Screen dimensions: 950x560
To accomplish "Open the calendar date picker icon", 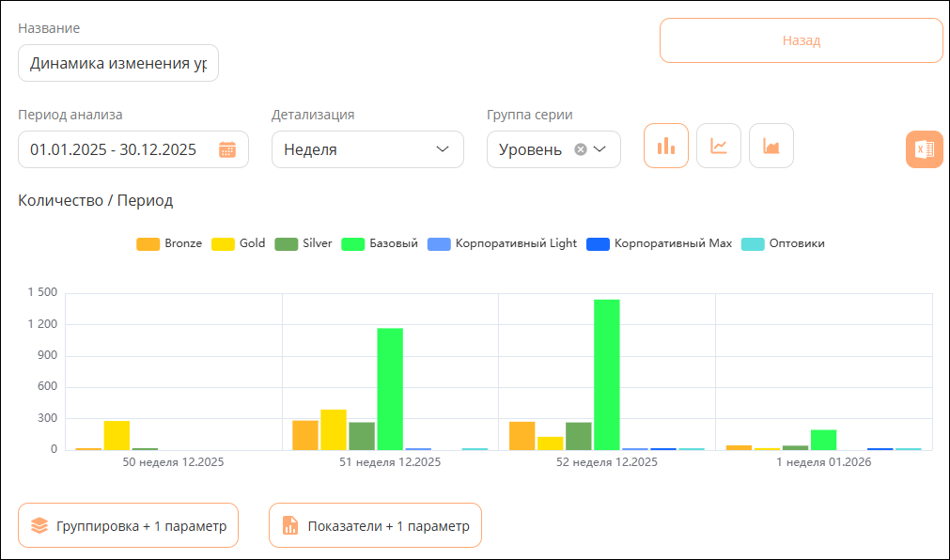I will pyautogui.click(x=227, y=149).
